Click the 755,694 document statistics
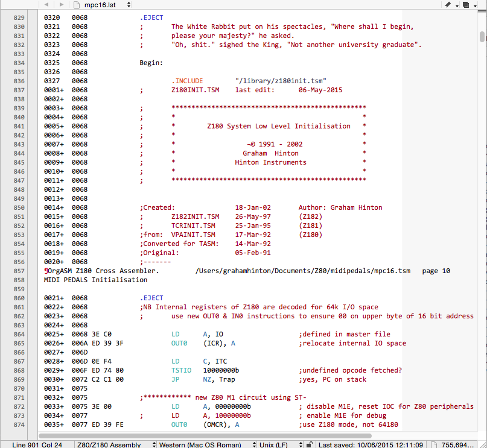Screen dimensions: 487x448 [457, 444]
